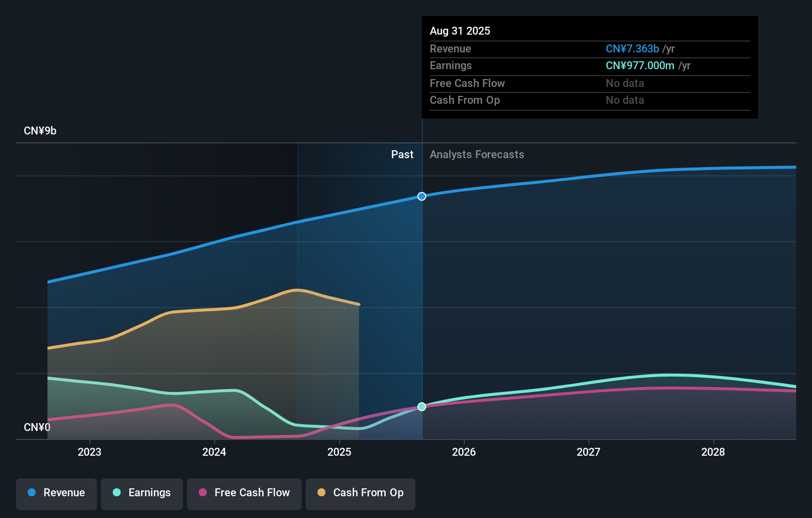
Task: Click the 2027 label on the time axis
Action: click(x=588, y=452)
